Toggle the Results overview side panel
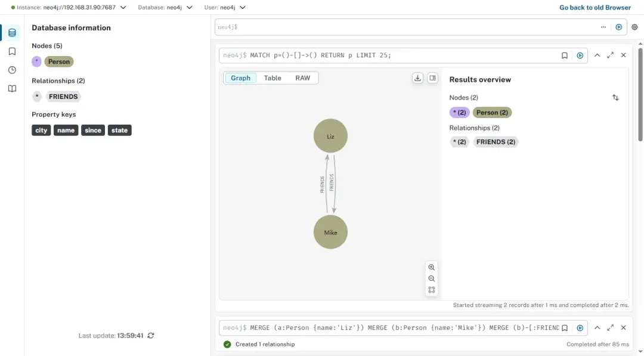The image size is (644, 356). [x=432, y=78]
